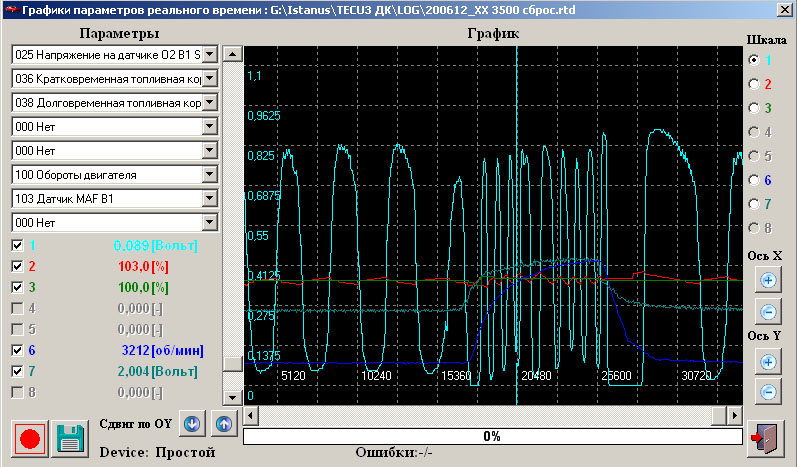Zoom in X axis with plus button
The image size is (797, 467).
click(768, 280)
